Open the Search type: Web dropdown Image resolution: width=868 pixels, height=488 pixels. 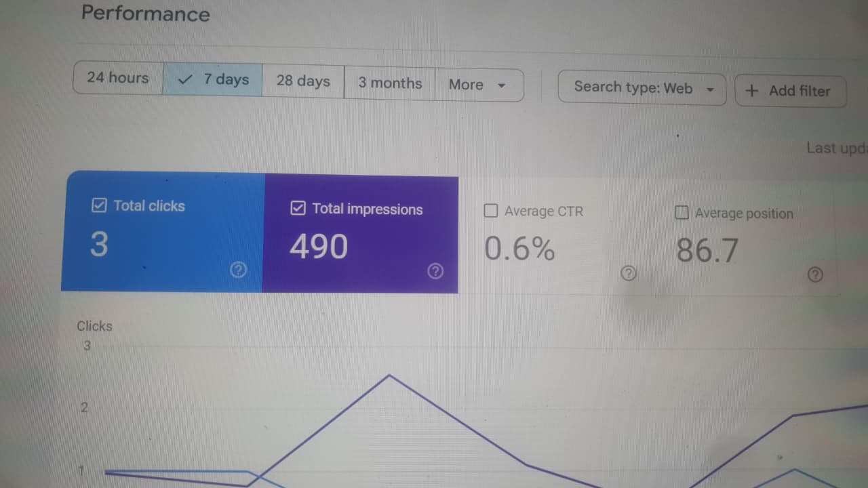tap(642, 87)
